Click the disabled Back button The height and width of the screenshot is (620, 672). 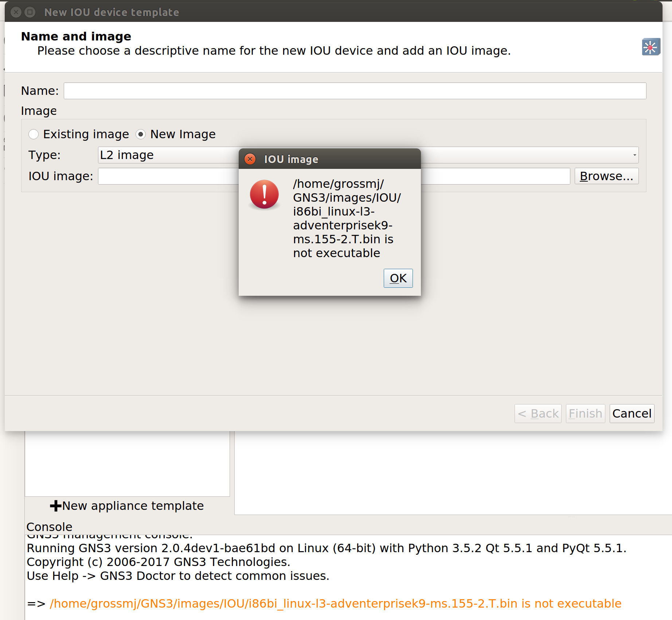[538, 413]
